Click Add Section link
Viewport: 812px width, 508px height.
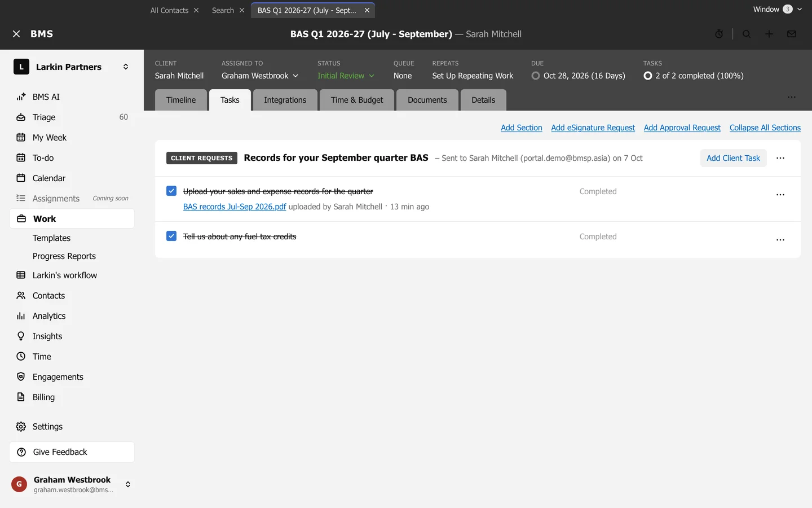pos(522,128)
